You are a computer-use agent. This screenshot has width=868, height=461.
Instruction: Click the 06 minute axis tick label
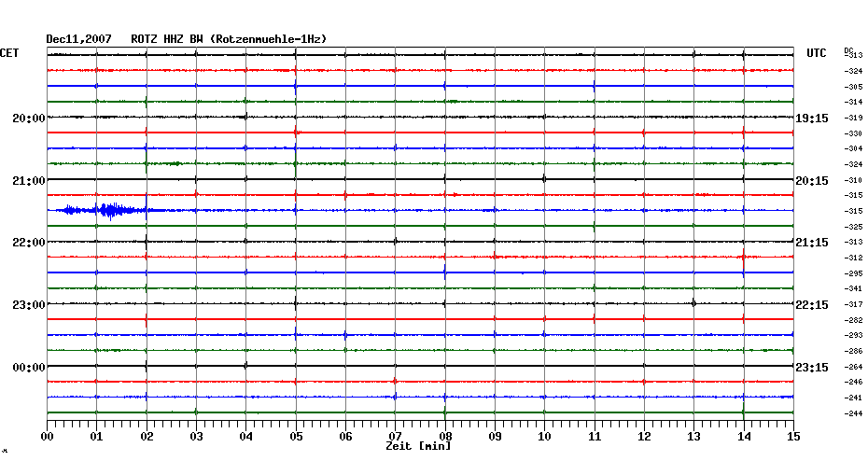[346, 437]
